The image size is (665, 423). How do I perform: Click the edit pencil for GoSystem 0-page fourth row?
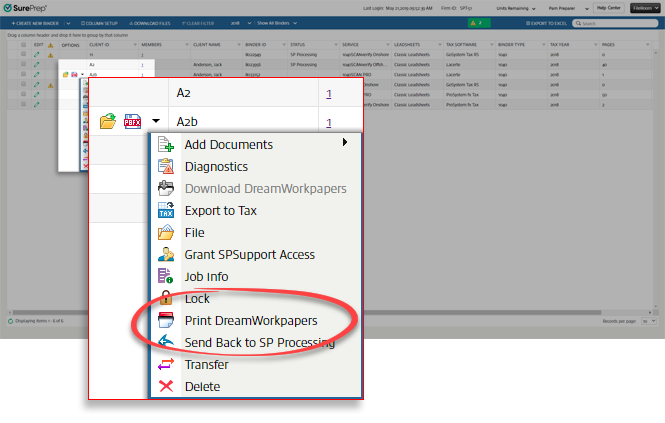(x=36, y=84)
